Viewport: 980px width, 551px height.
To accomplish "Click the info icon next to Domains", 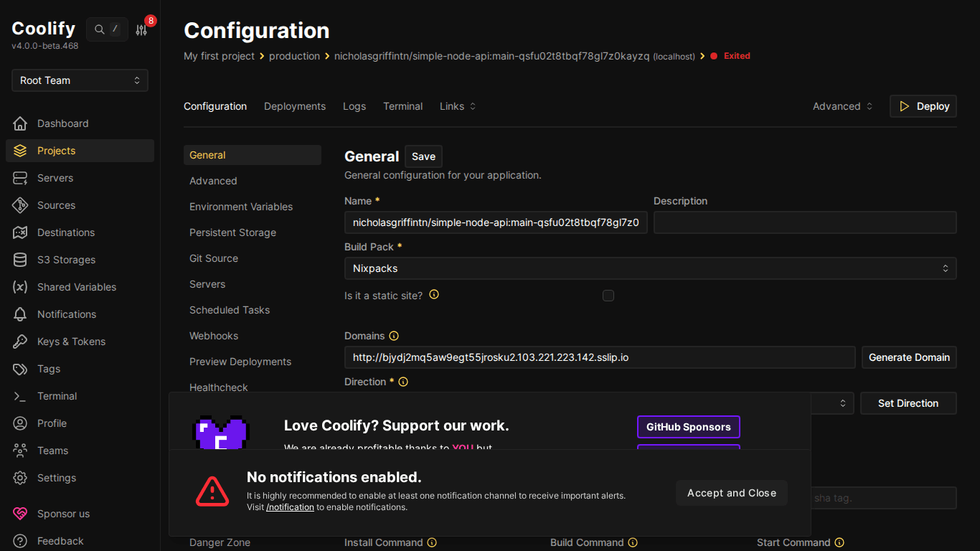I will click(393, 335).
